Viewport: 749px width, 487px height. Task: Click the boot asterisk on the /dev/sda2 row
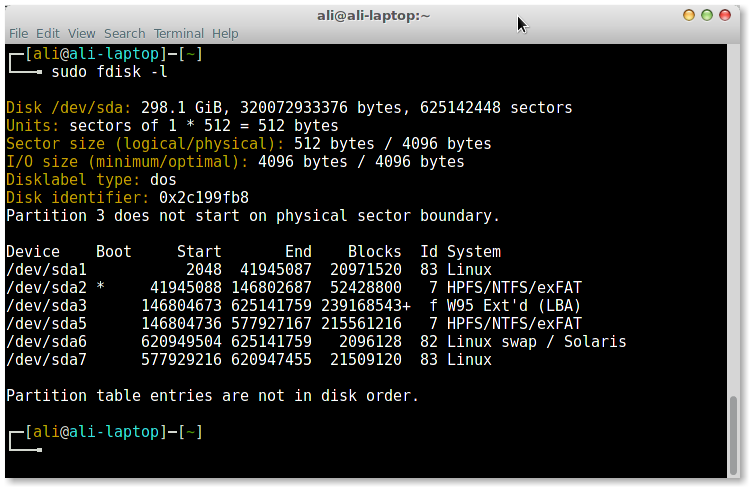[101, 288]
